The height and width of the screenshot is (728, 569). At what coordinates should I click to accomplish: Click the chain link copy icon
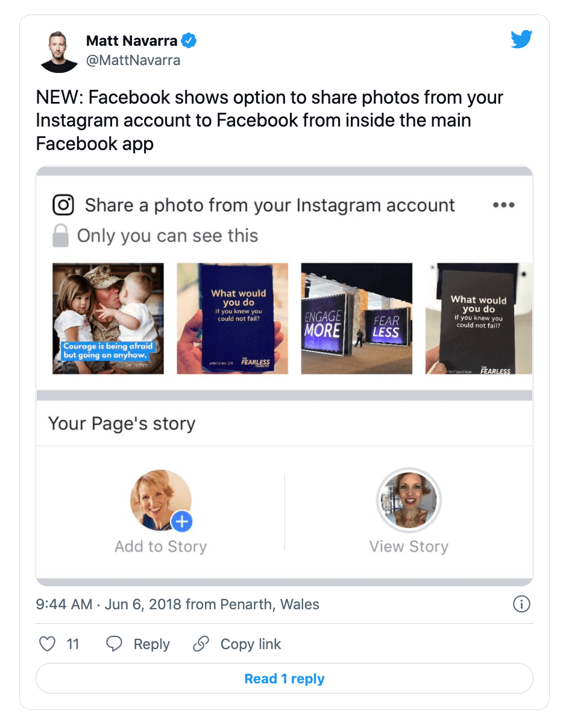[x=201, y=644]
